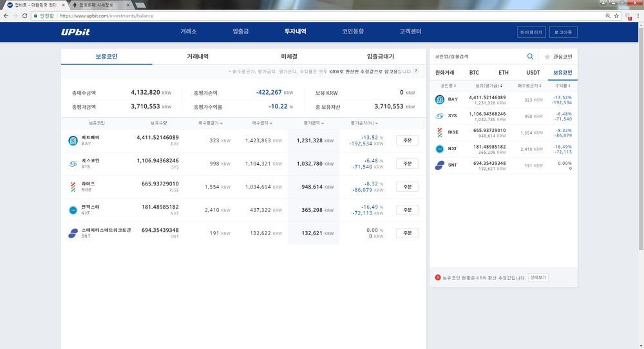Switch to the 거래내역 tab
Screen dimensions: 644x349
[198, 57]
